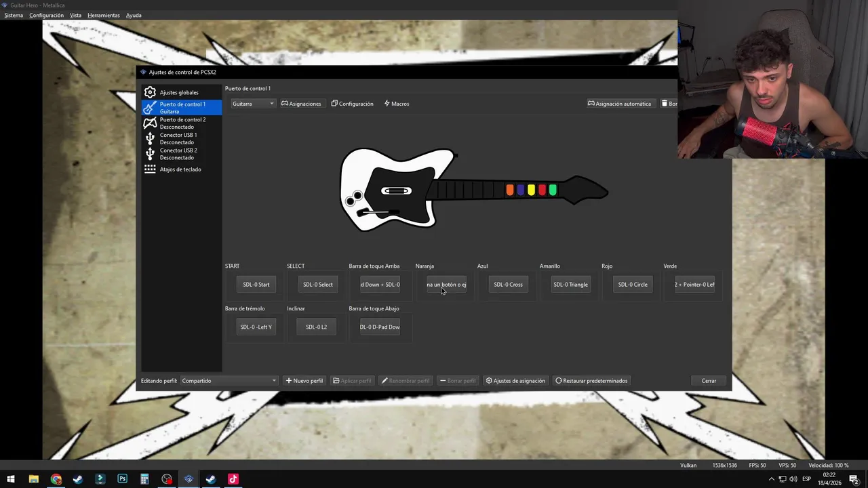The width and height of the screenshot is (868, 488).
Task: Open the Ayuda menu
Action: (x=134, y=15)
